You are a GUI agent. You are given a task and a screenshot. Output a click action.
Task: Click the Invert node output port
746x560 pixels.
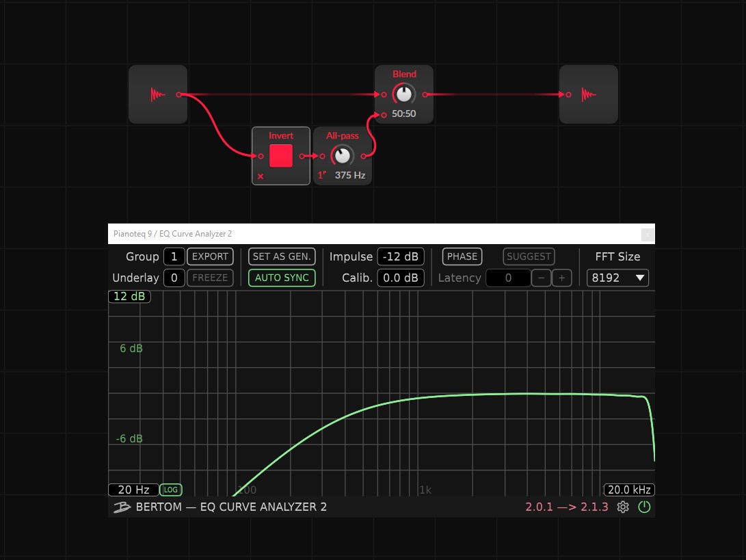click(x=302, y=156)
